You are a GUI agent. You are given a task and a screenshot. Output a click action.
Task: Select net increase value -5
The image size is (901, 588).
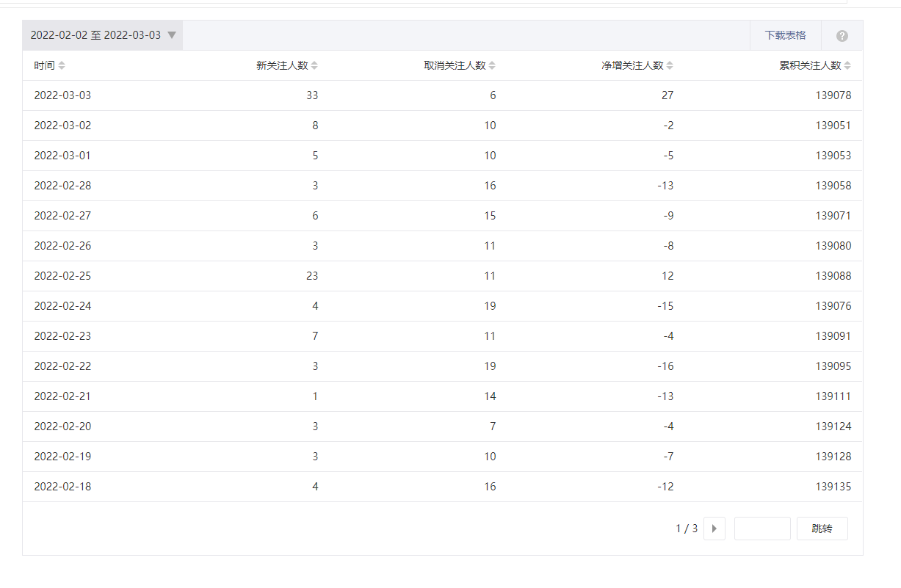click(x=668, y=156)
